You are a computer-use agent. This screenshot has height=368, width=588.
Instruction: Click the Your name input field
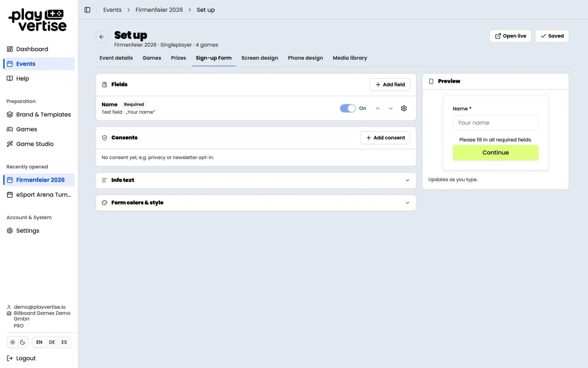(496, 123)
